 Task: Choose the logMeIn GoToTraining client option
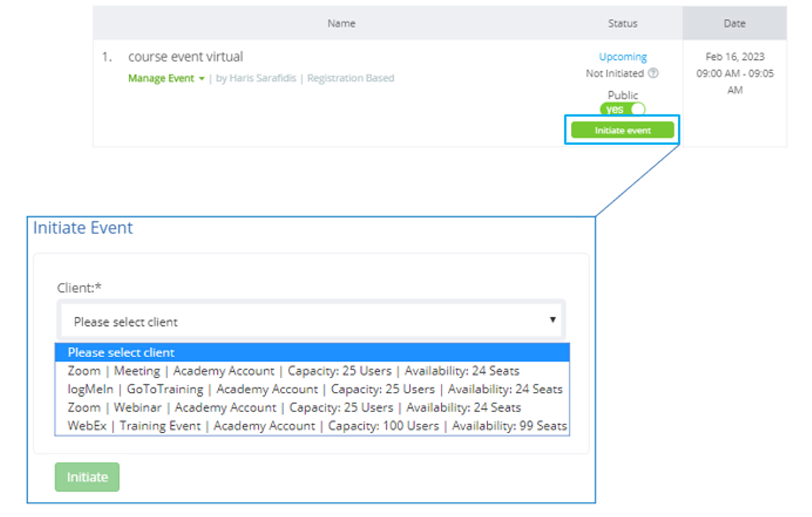click(x=314, y=389)
